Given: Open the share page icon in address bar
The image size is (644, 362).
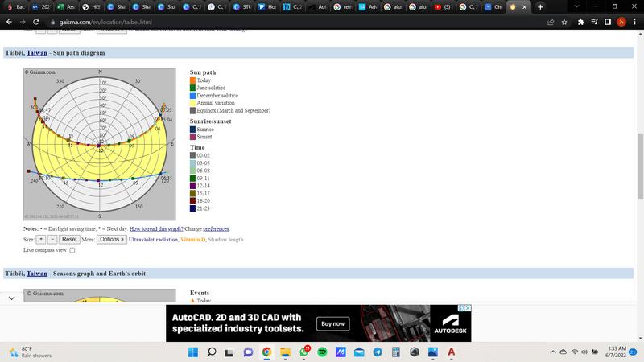Looking at the screenshot, I should click(x=551, y=23).
